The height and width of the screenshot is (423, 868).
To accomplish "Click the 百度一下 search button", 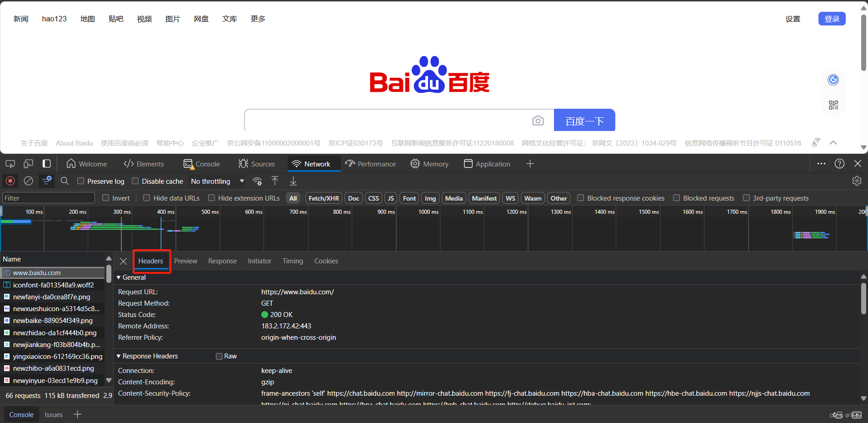I will (x=584, y=121).
